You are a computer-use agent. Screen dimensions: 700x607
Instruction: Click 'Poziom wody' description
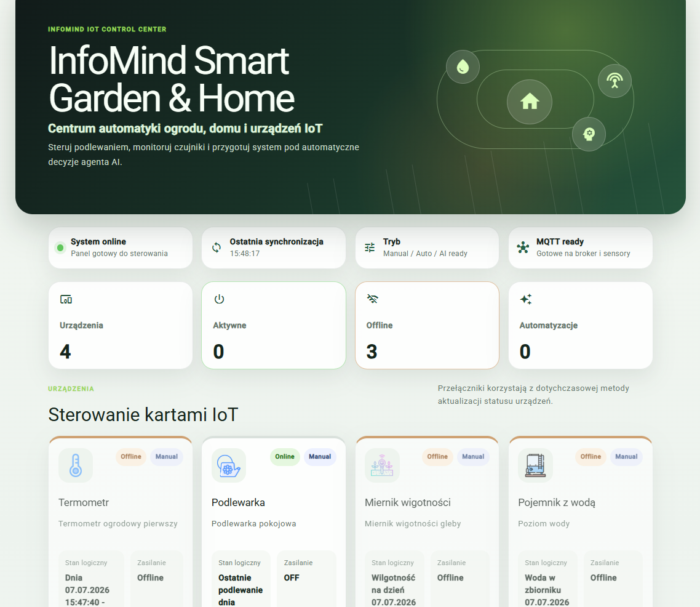[x=544, y=523]
